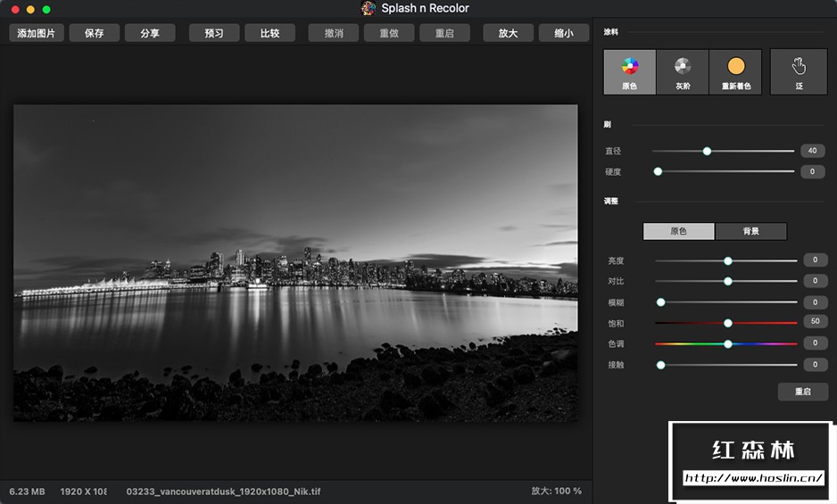The width and height of the screenshot is (837, 504).
Task: Save the image with 保存
Action: [x=94, y=33]
